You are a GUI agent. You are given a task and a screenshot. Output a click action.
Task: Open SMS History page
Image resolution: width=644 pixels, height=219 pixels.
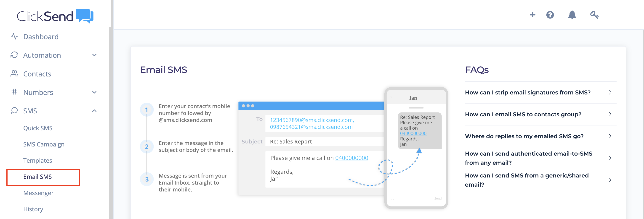tap(33, 209)
